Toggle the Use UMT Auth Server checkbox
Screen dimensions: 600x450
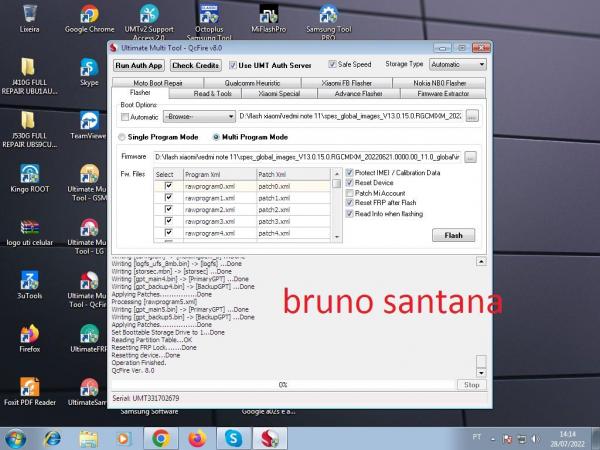[x=233, y=65]
